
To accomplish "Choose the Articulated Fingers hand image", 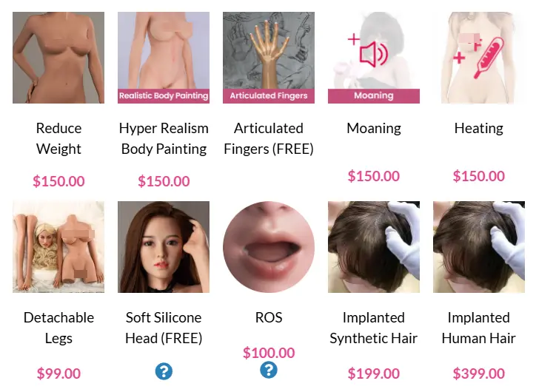I will coord(269,58).
